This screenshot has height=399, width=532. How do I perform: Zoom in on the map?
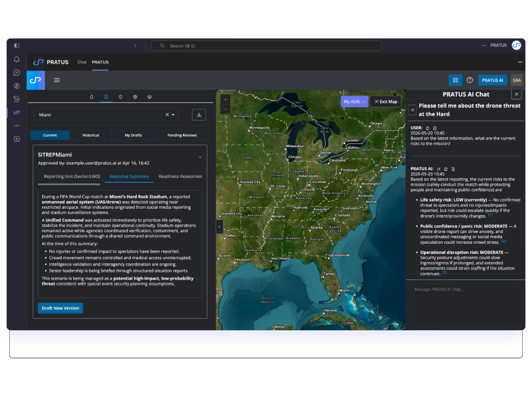[x=225, y=100]
